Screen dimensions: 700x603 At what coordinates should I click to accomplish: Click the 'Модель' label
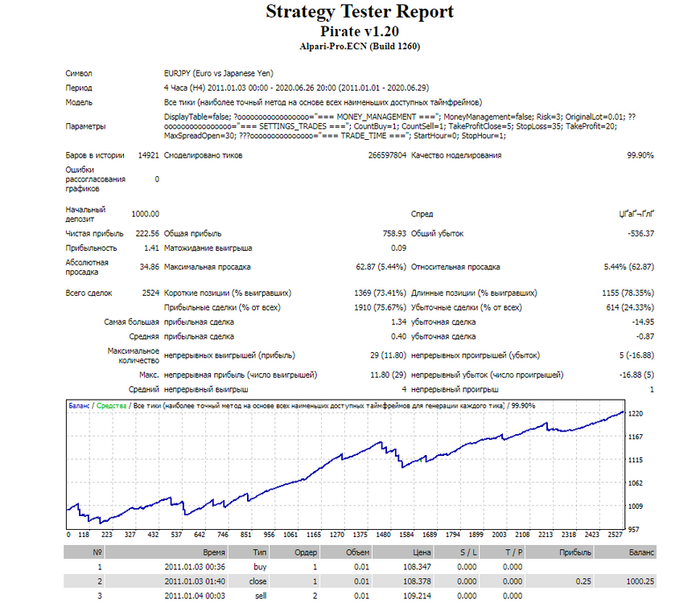pos(79,102)
